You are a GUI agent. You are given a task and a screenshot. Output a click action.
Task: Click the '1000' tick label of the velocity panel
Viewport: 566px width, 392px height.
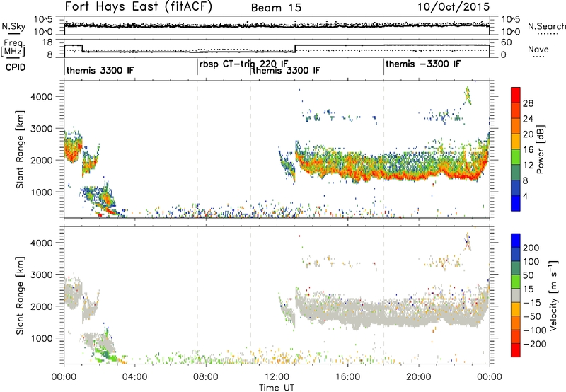(x=41, y=338)
